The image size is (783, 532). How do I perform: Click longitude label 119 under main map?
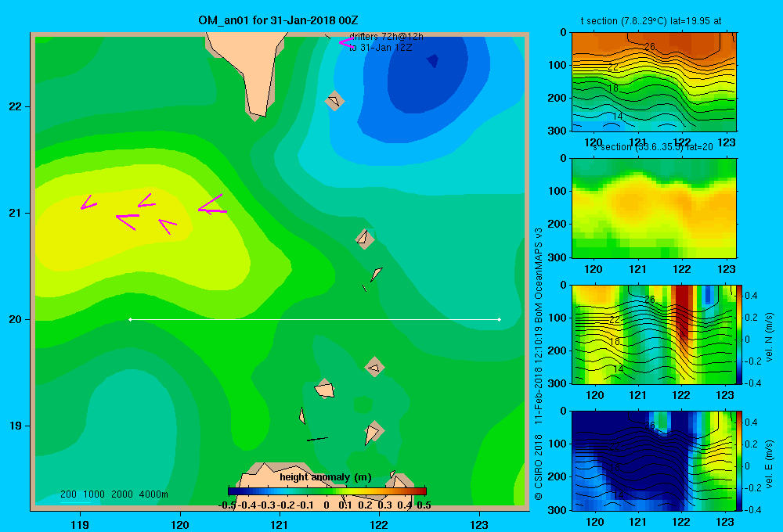pyautogui.click(x=80, y=524)
